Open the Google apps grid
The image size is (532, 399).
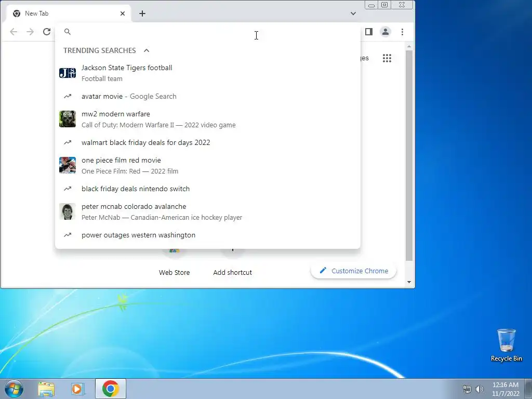pos(387,58)
